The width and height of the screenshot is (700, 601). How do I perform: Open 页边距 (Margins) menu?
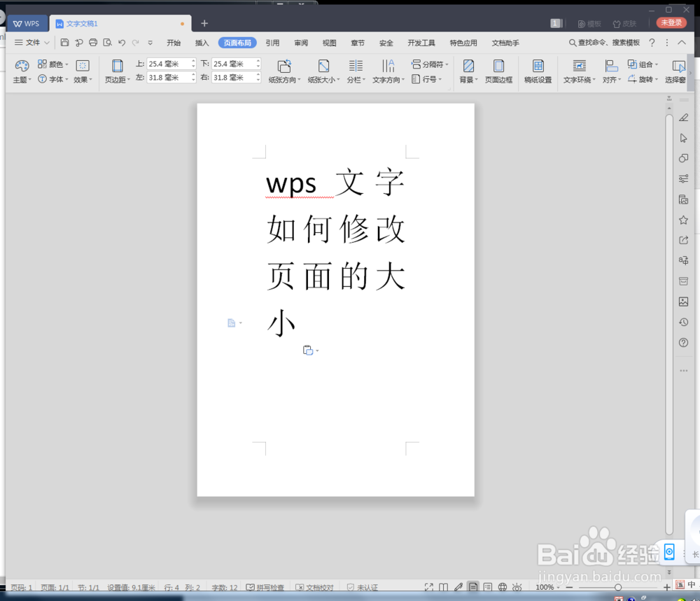click(117, 71)
